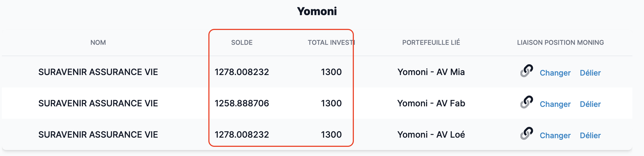Click Délier for Yomoni - AV Mia
This screenshot has height=156, width=644.
[x=590, y=73]
